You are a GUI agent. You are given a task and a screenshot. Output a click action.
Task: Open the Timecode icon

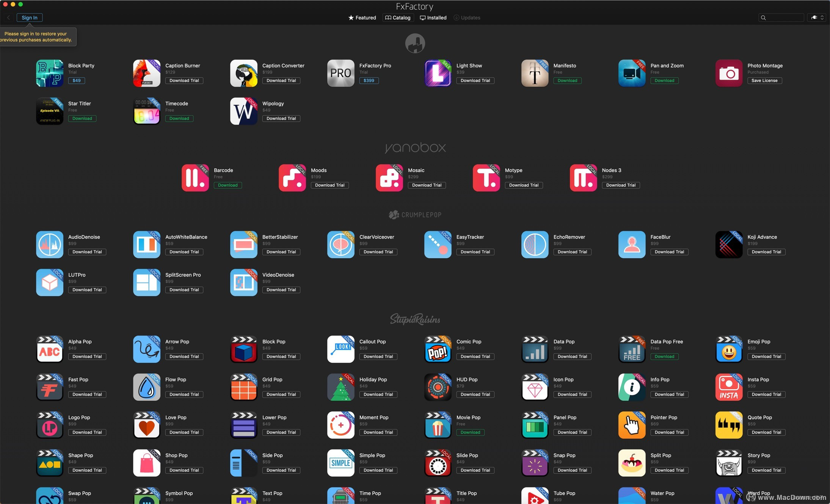click(147, 111)
